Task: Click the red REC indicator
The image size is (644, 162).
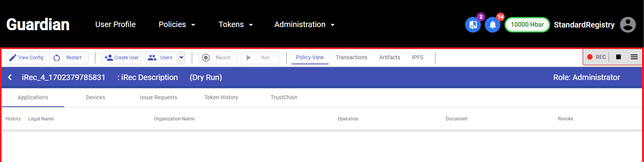Action: (596, 57)
